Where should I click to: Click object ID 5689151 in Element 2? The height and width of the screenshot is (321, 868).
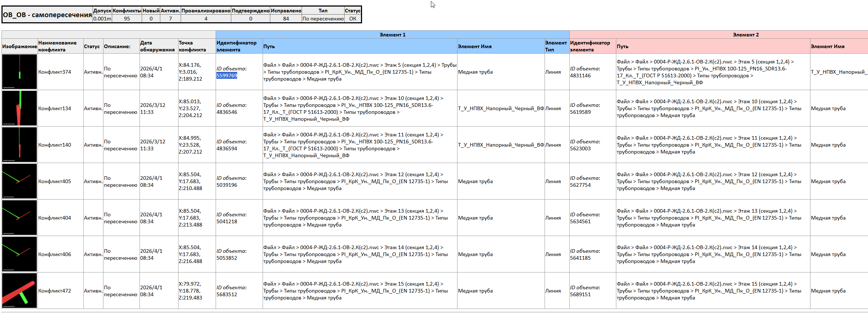(580, 294)
